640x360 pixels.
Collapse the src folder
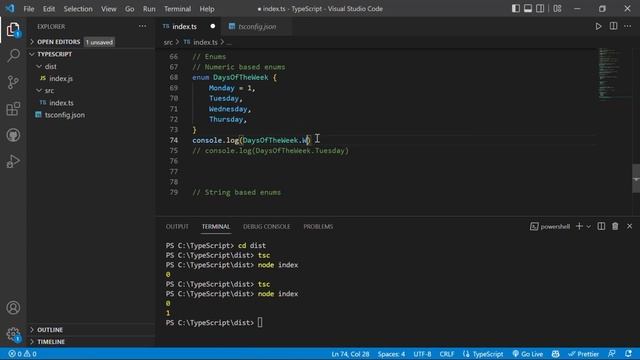coord(91,91)
